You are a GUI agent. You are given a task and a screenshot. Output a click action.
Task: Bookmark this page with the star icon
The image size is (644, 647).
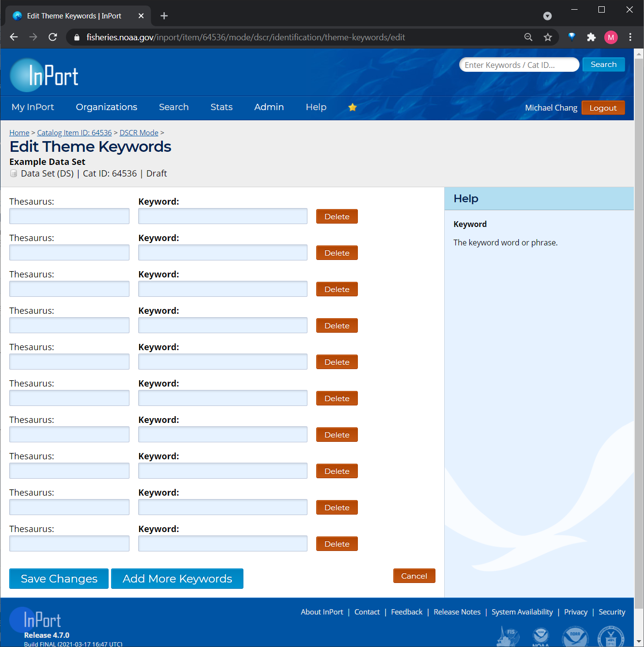[547, 37]
